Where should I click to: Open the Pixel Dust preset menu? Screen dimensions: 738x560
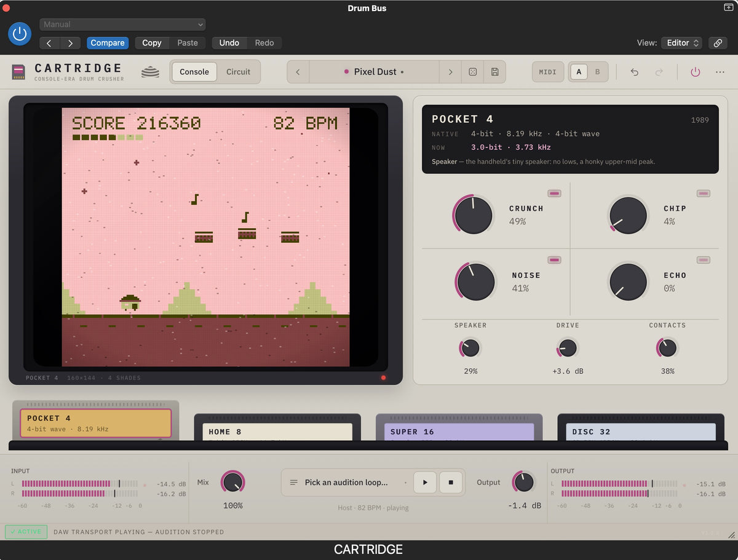[374, 72]
